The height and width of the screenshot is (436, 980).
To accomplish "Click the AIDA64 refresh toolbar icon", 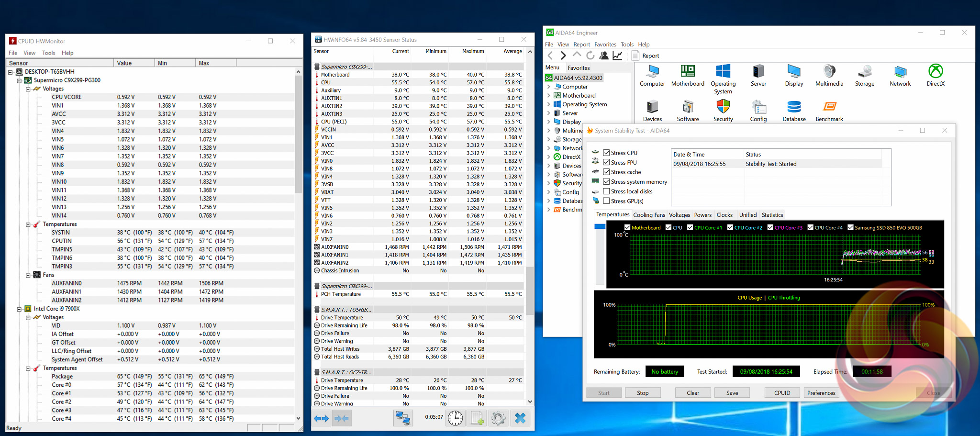I will pyautogui.click(x=590, y=56).
